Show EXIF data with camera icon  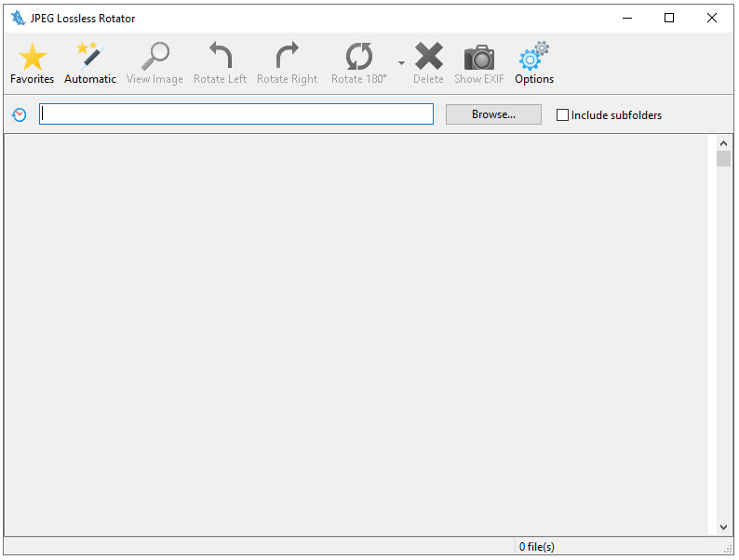click(478, 63)
